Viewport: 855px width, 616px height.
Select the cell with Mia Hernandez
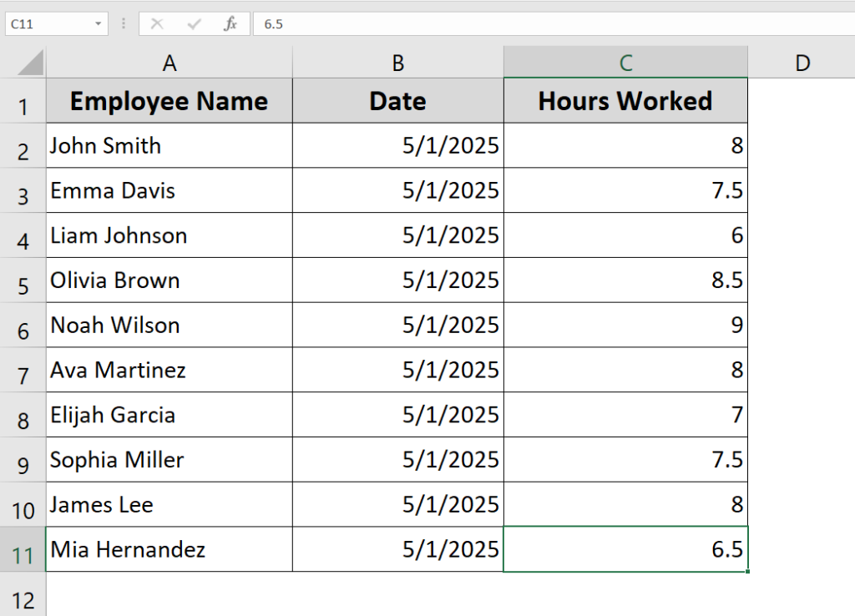pos(169,549)
